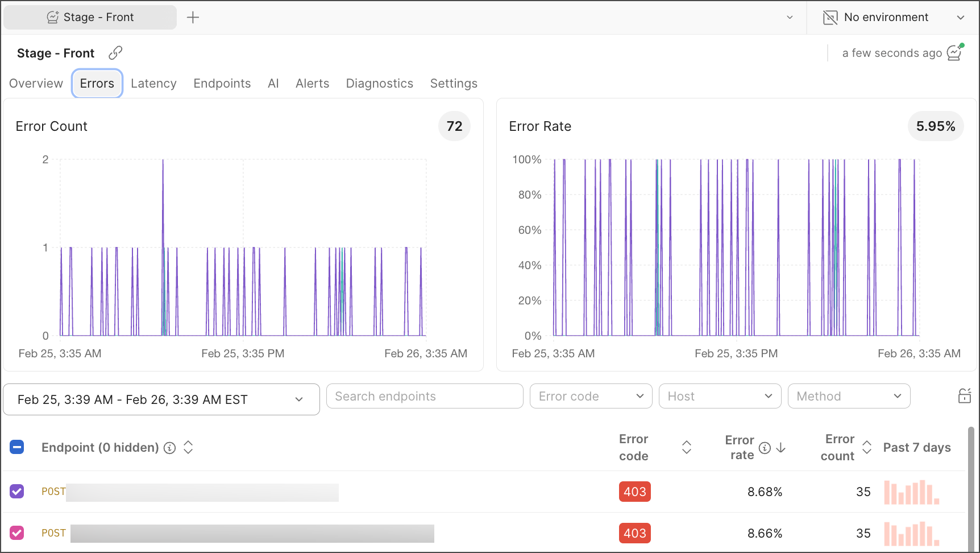Expand the date range dropdown

tap(161, 399)
